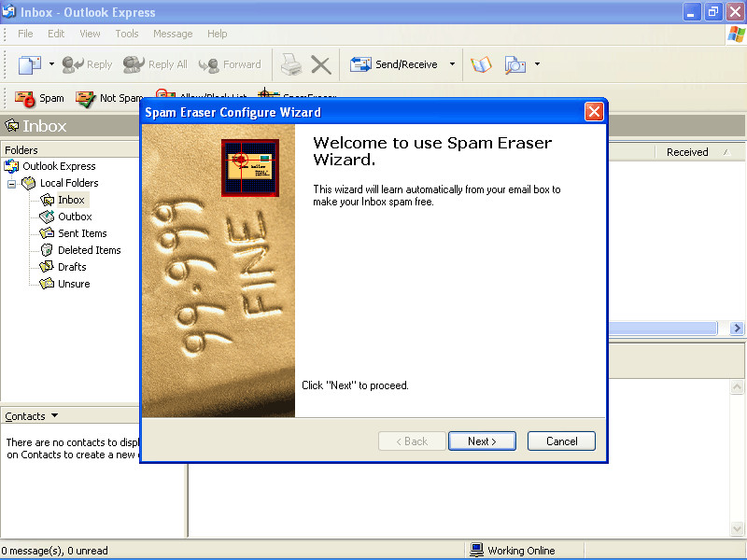Screen dimensions: 747x560
Task: Open the Sent Items folder
Action: point(82,233)
